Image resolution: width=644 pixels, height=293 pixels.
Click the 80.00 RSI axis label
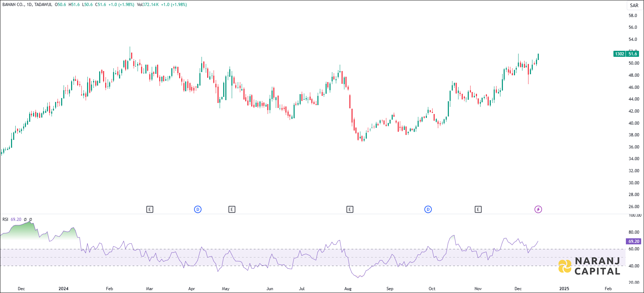634,232
